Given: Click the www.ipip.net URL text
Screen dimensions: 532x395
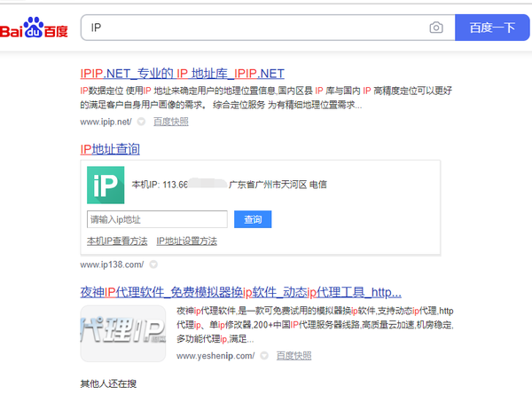Looking at the screenshot, I should [106, 122].
